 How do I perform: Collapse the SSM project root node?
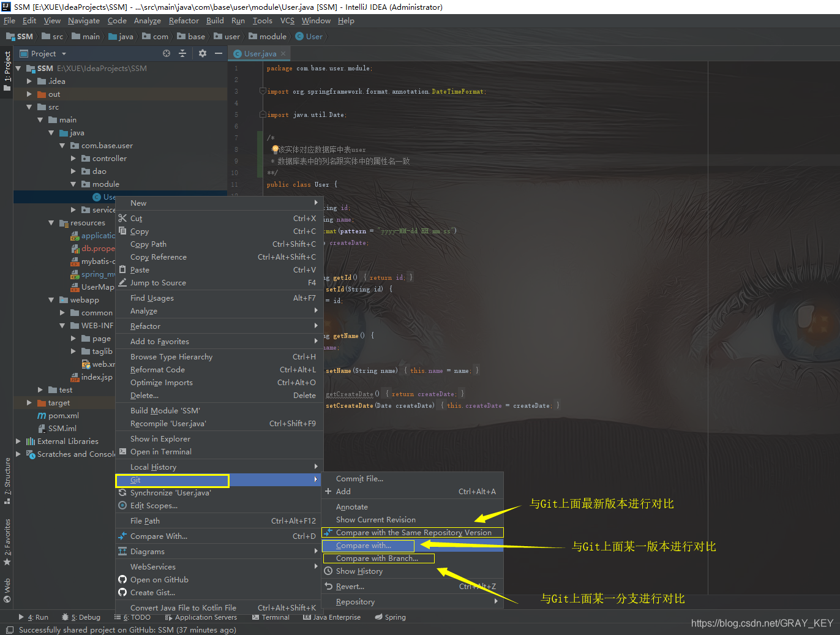[18, 69]
